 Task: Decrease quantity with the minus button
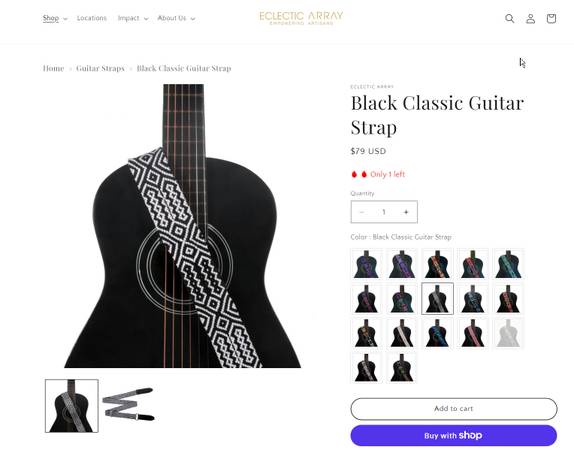[x=362, y=212]
